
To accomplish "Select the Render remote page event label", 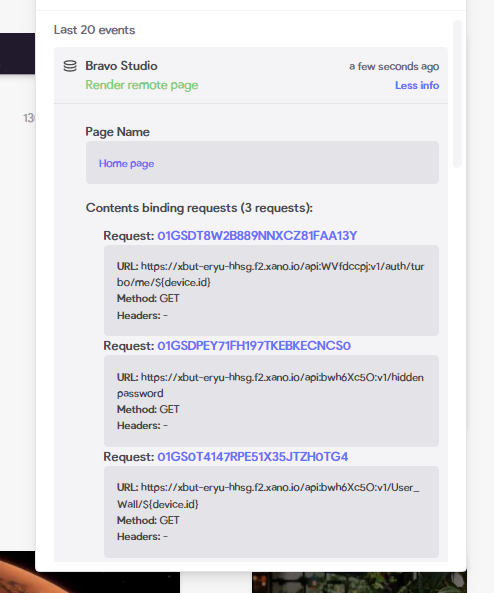I will point(141,85).
